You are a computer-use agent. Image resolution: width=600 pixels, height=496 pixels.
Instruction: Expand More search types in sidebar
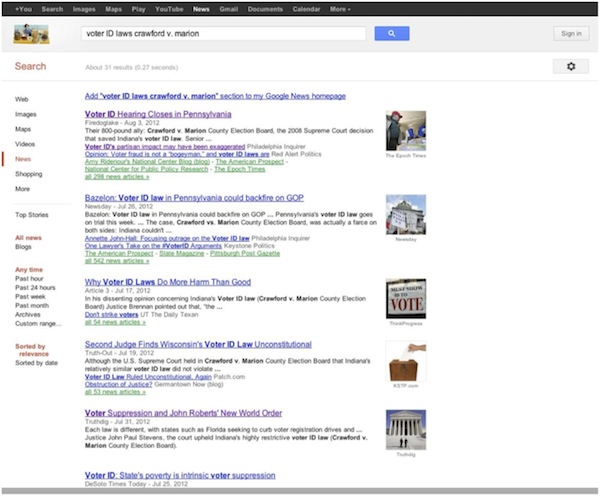tap(22, 189)
